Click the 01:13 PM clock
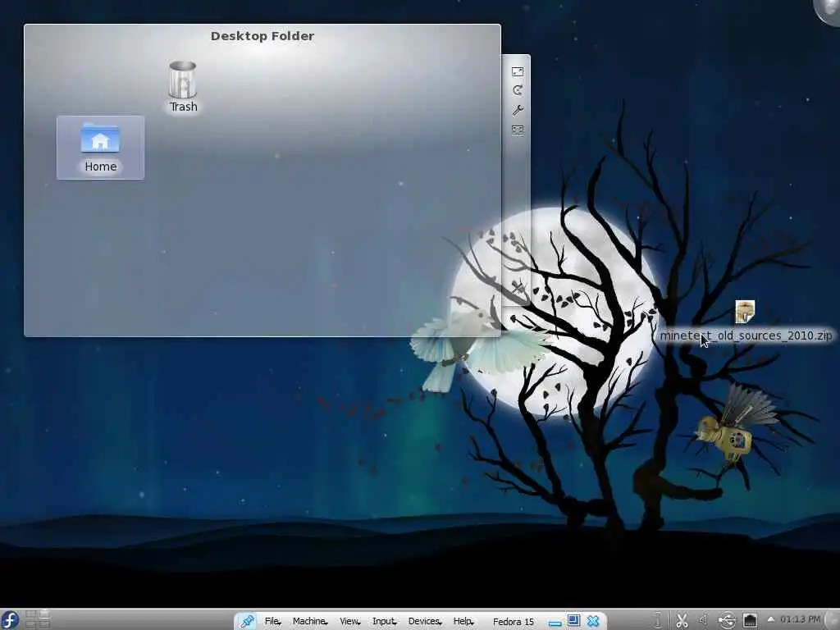Viewport: 840px width, 630px height. point(801,620)
